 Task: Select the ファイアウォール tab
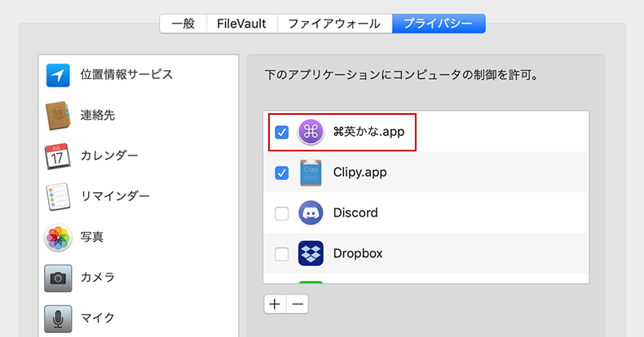(334, 24)
